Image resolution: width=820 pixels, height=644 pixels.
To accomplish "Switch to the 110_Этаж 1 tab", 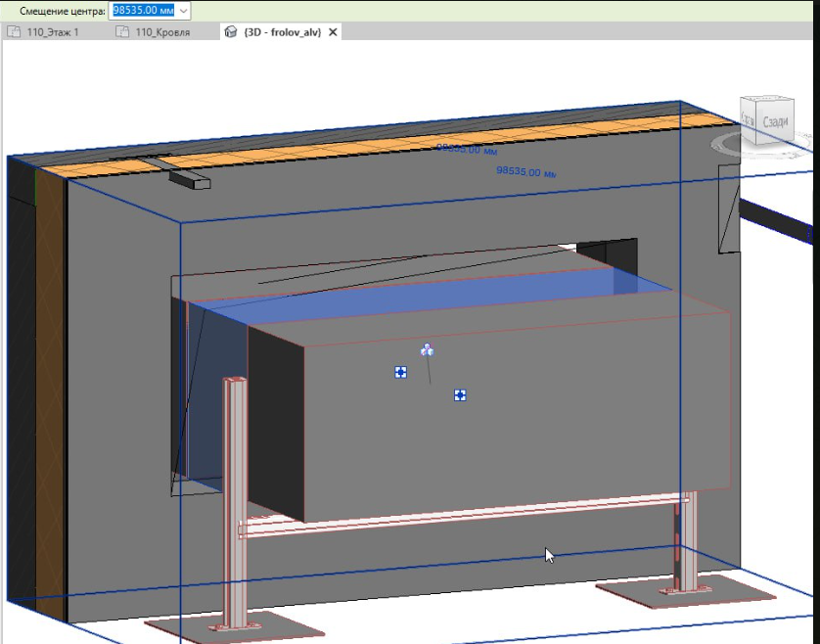I will 53,32.
